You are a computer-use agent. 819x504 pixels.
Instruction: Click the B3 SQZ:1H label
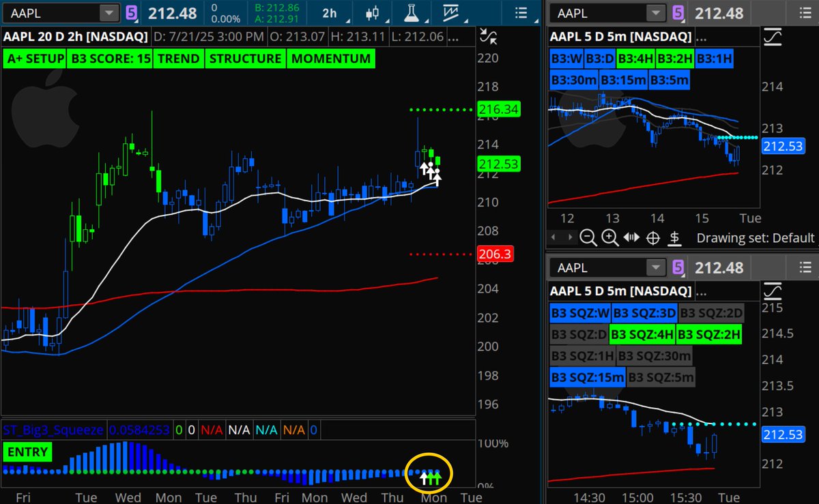pos(582,356)
